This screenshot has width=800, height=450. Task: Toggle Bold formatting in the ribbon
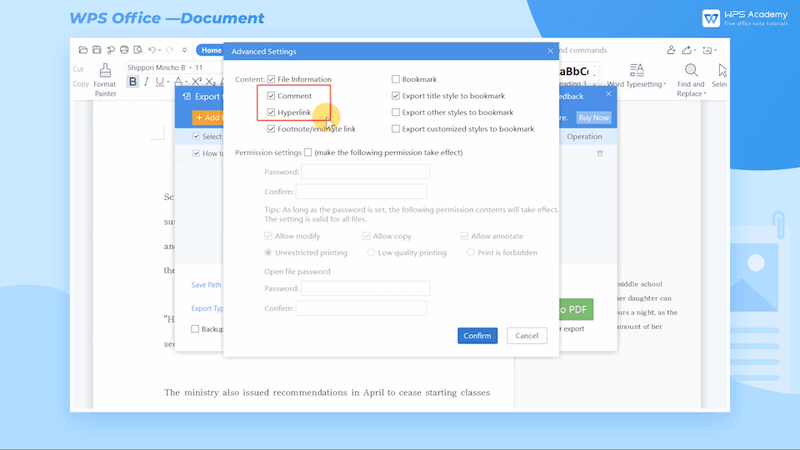pyautogui.click(x=133, y=82)
